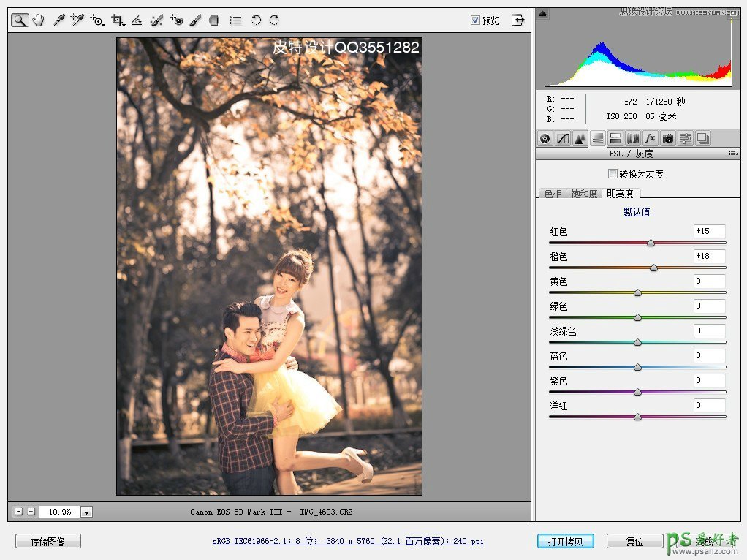
Task: Open the Tone Curve panel
Action: [563, 138]
